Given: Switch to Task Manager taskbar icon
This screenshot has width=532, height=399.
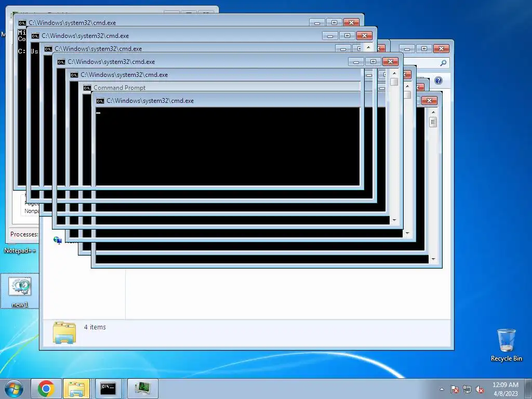Looking at the screenshot, I should [x=143, y=389].
